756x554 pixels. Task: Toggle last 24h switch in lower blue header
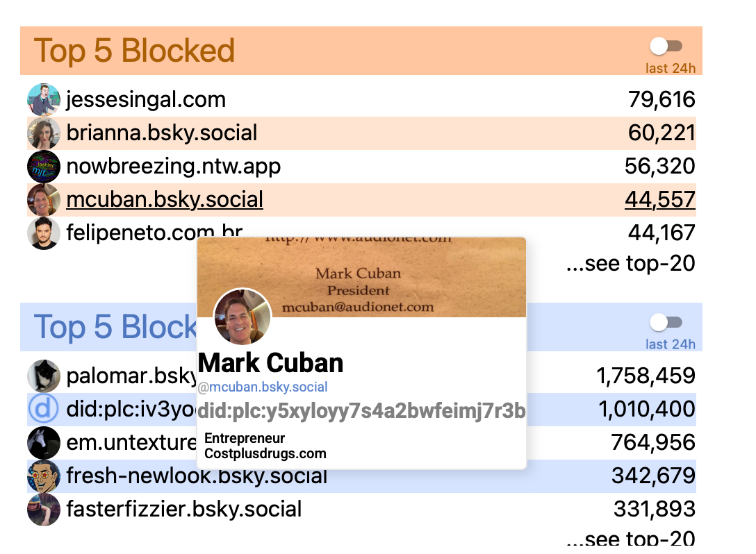pos(666,323)
